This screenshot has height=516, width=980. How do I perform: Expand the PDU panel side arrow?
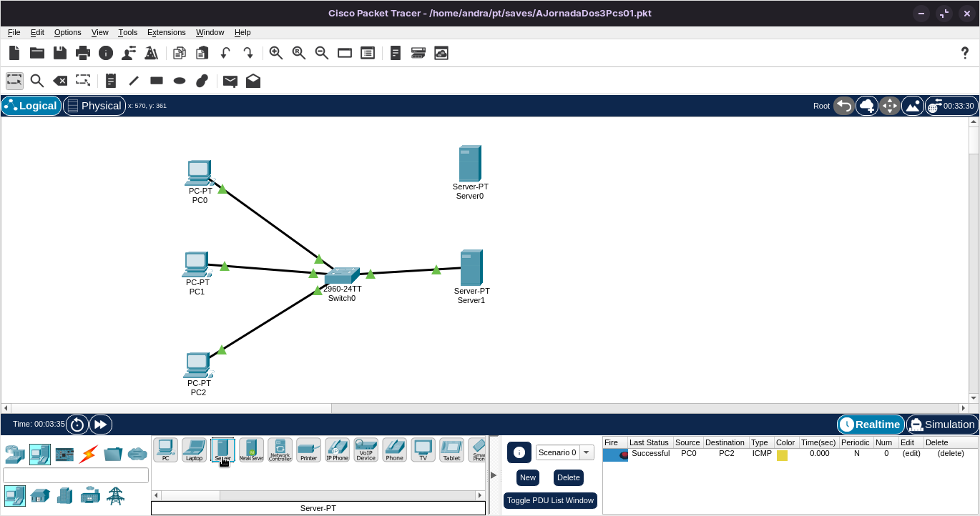(x=493, y=475)
